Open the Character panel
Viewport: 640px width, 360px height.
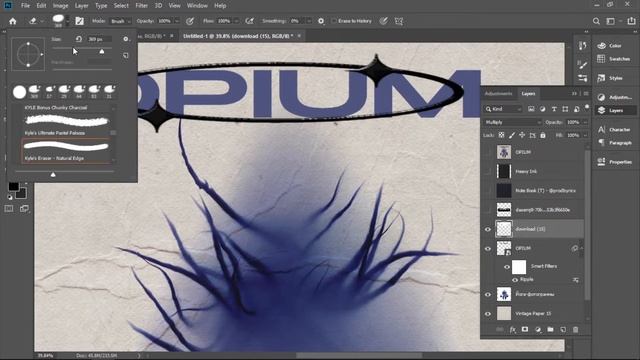(x=614, y=129)
